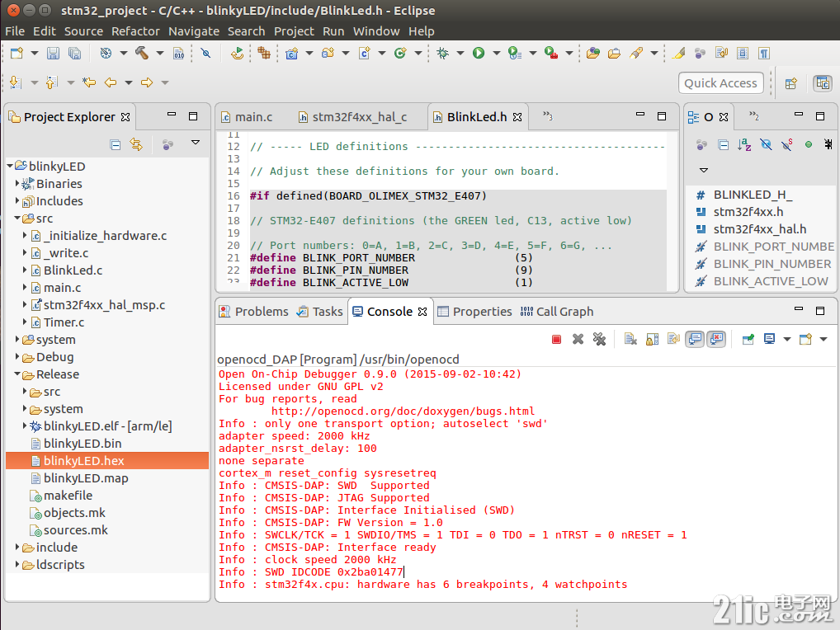Open the File menu
The height and width of the screenshot is (630, 840).
15,31
